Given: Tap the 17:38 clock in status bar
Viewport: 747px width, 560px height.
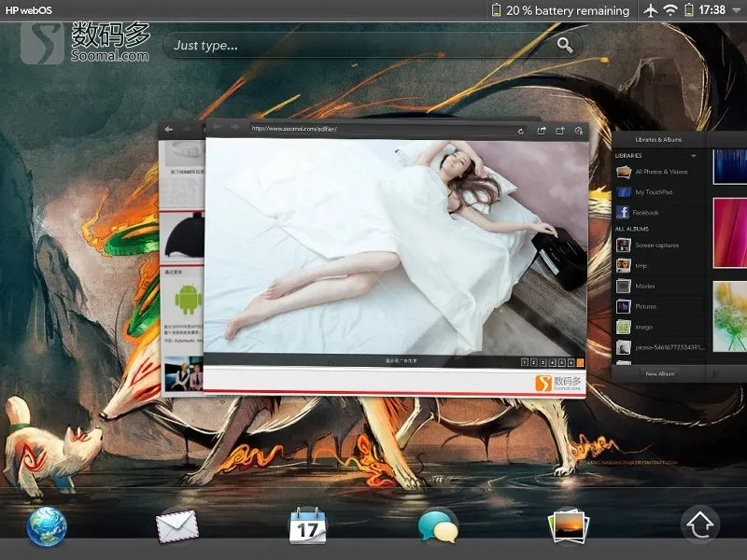Looking at the screenshot, I should 712,10.
